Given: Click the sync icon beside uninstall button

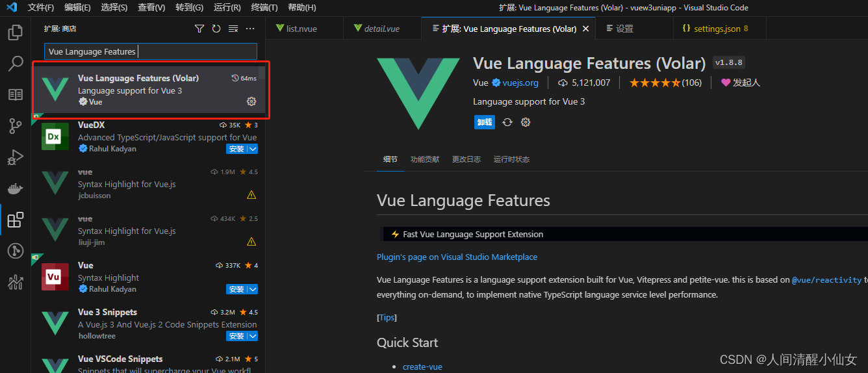Looking at the screenshot, I should pyautogui.click(x=507, y=122).
